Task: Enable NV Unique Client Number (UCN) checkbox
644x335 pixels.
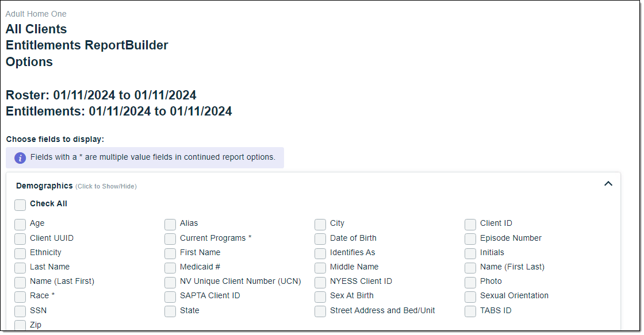Action: pos(170,282)
